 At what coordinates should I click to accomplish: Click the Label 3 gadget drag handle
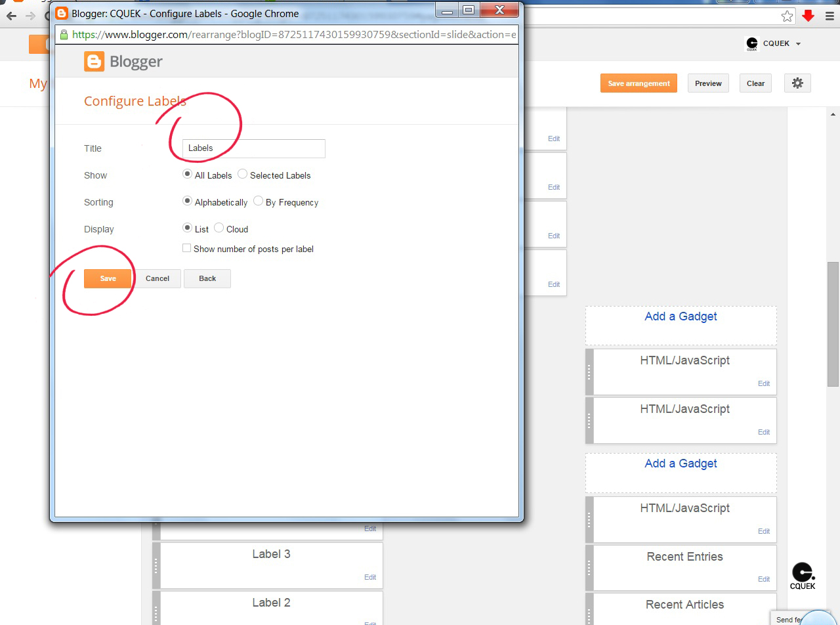(x=156, y=565)
